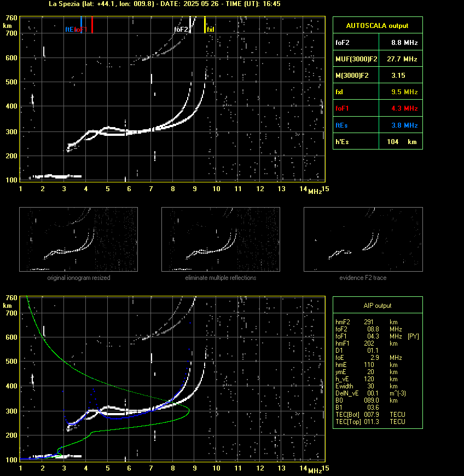Click the hmF1 202 km row

pos(367,343)
